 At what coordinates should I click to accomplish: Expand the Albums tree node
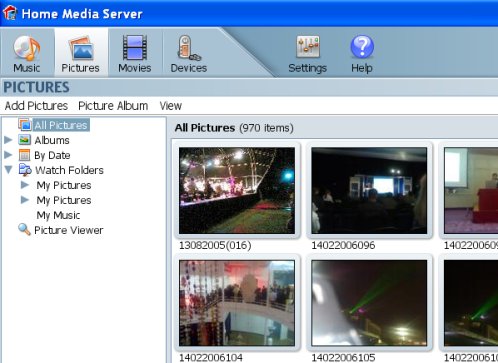(x=8, y=140)
